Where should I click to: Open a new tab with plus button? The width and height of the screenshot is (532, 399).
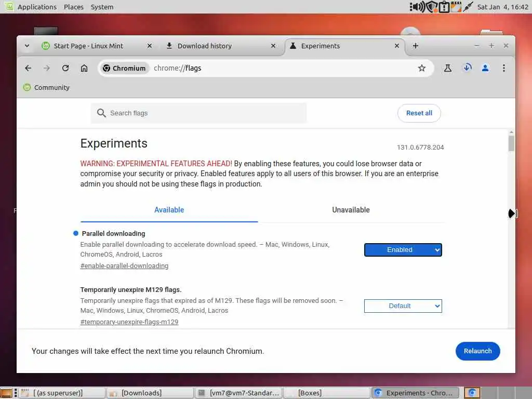[x=415, y=46]
